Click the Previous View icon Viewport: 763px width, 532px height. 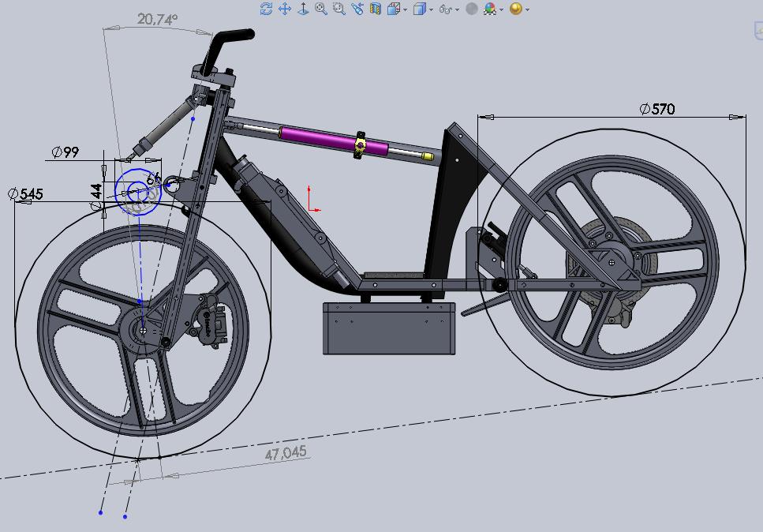(x=357, y=9)
